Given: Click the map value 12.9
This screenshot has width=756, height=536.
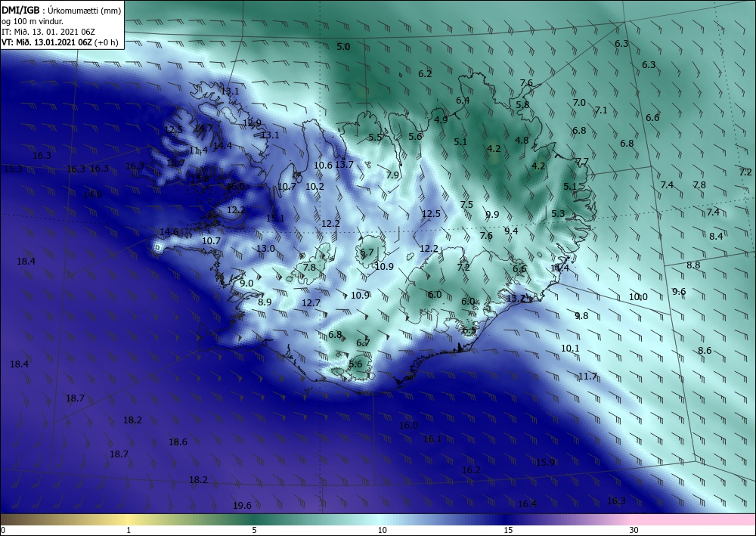Looking at the screenshot, I should coord(252,123).
